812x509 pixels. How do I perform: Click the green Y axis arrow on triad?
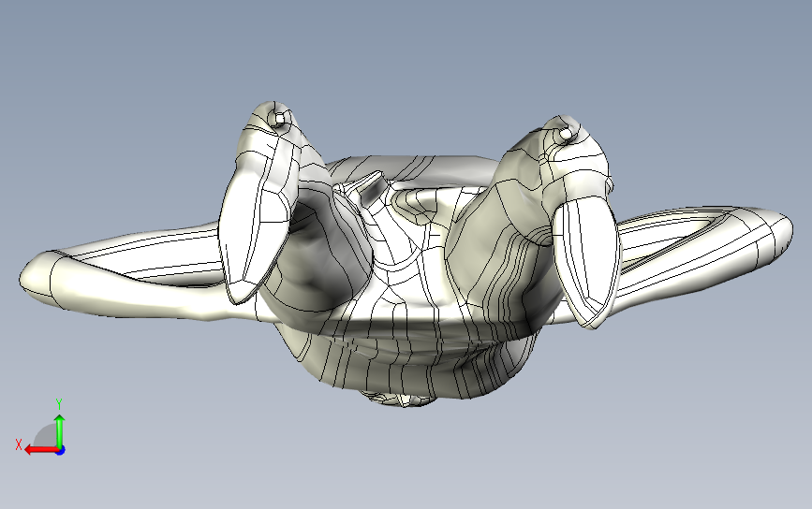[60, 430]
